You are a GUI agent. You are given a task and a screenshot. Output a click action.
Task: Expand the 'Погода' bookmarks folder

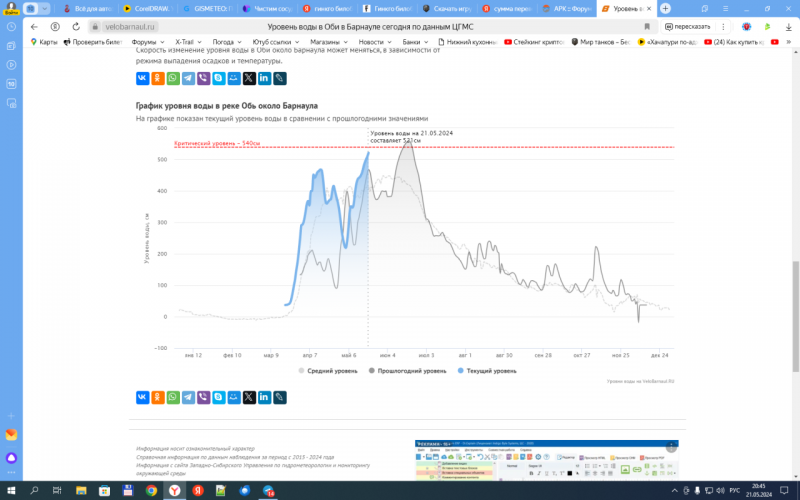225,42
